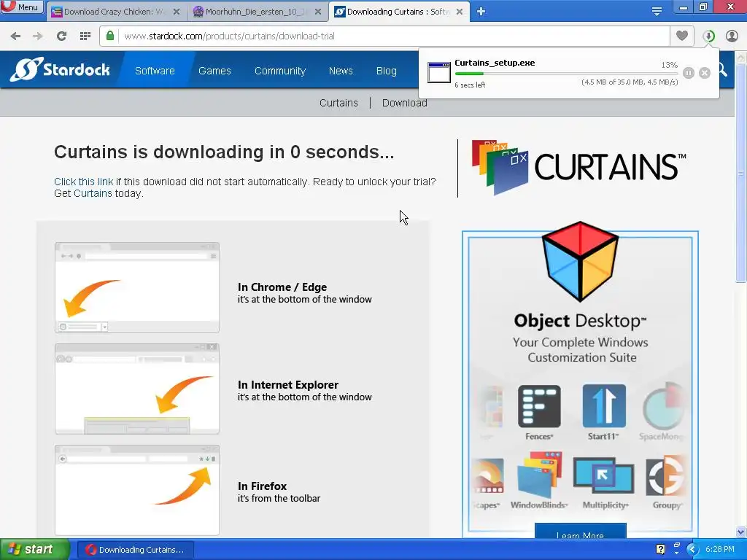Click the download progress bar
This screenshot has width=747, height=560.
click(x=566, y=74)
